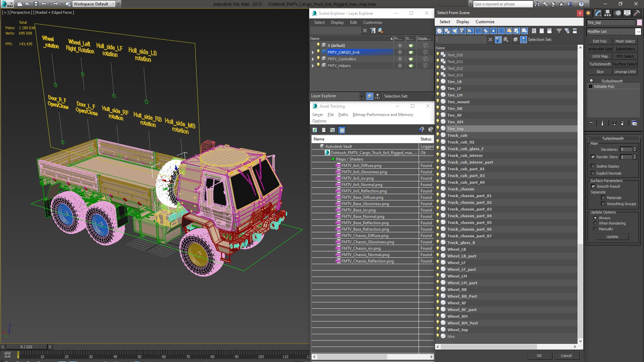Screen dimensions: 644x362
Task: Open the Utilities hammer panel tab
Action: (x=636, y=13)
